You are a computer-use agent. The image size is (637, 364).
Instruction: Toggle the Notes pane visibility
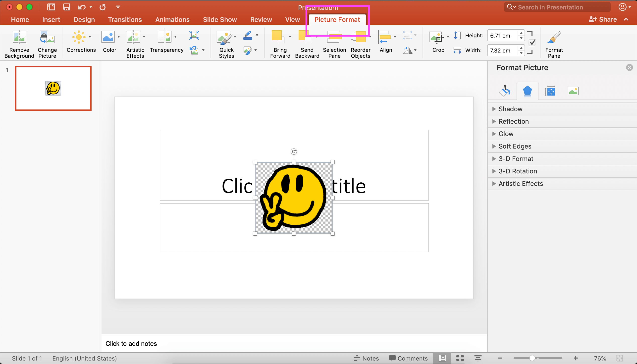[x=367, y=358]
